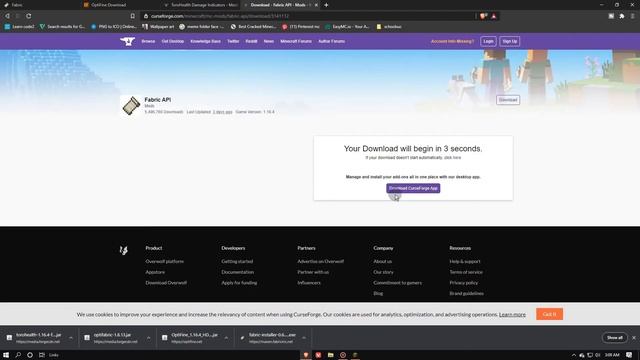This screenshot has height=360, width=640.
Task: Open downloaded optifabric jar file
Action: click(112, 338)
